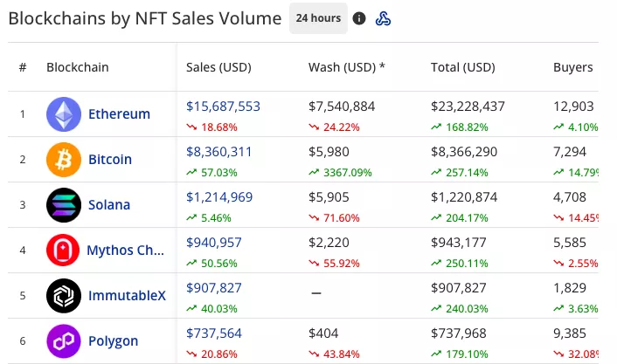Click Bitcoin sales value $8,360,311
This screenshot has height=364, width=617.
click(x=218, y=152)
